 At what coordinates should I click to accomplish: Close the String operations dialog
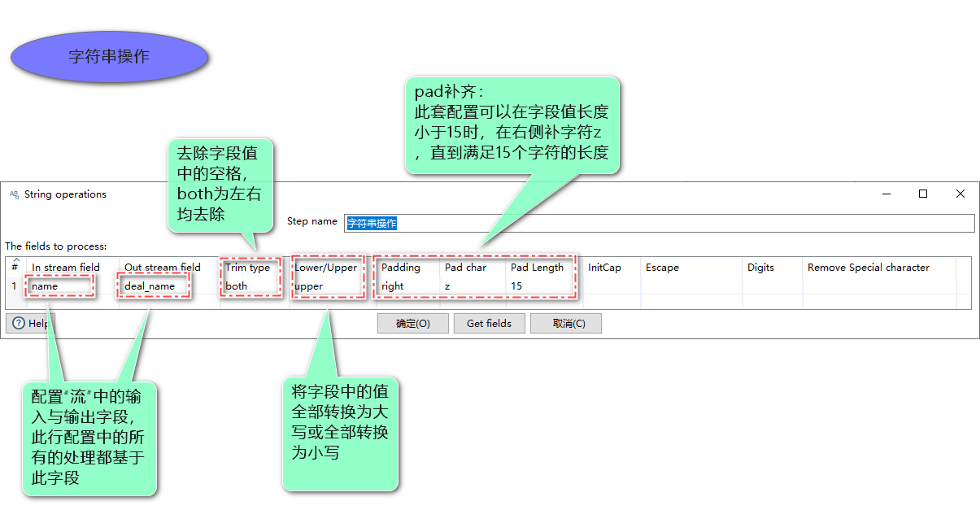(x=960, y=194)
